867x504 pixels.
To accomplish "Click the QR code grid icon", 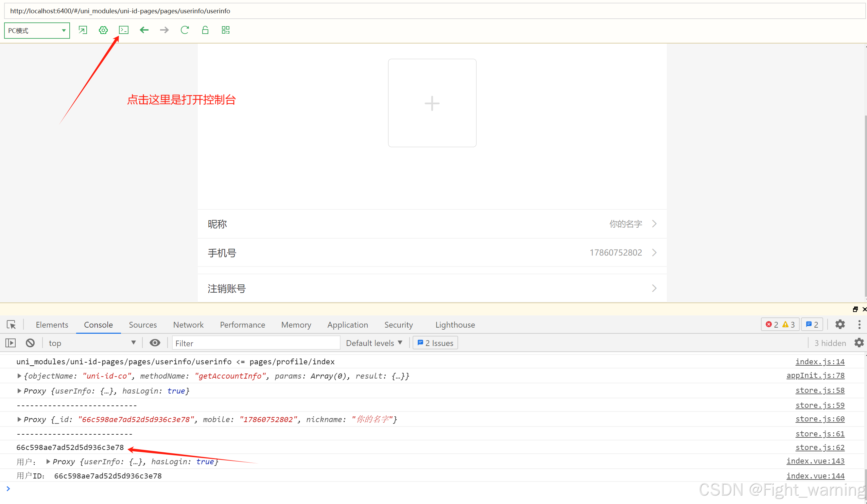I will point(226,30).
